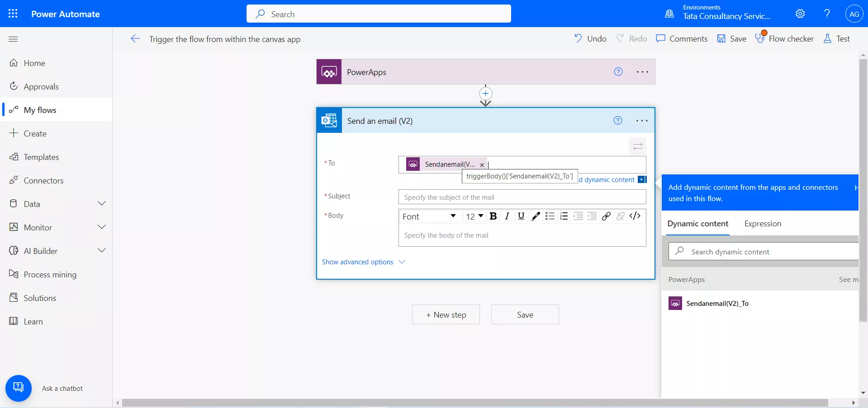This screenshot has height=408, width=868.
Task: Insert a bulleted list in Body
Action: pos(550,216)
